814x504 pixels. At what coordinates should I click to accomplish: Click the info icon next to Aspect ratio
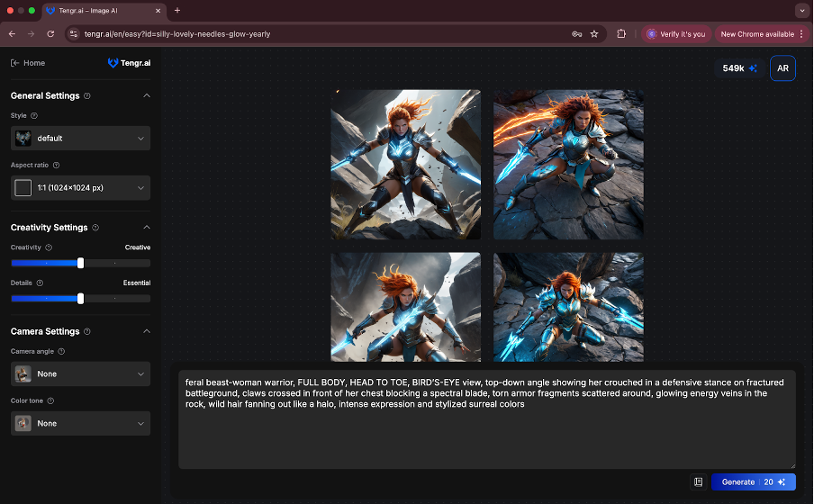[x=56, y=165]
